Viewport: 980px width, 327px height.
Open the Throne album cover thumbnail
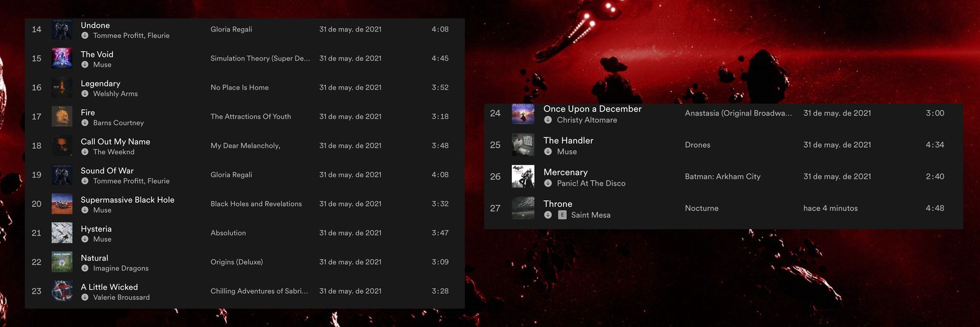pyautogui.click(x=523, y=208)
